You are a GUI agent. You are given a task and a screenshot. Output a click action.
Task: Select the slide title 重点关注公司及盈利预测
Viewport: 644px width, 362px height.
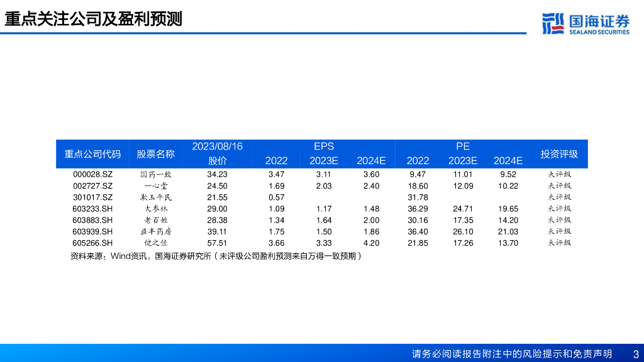[93, 19]
